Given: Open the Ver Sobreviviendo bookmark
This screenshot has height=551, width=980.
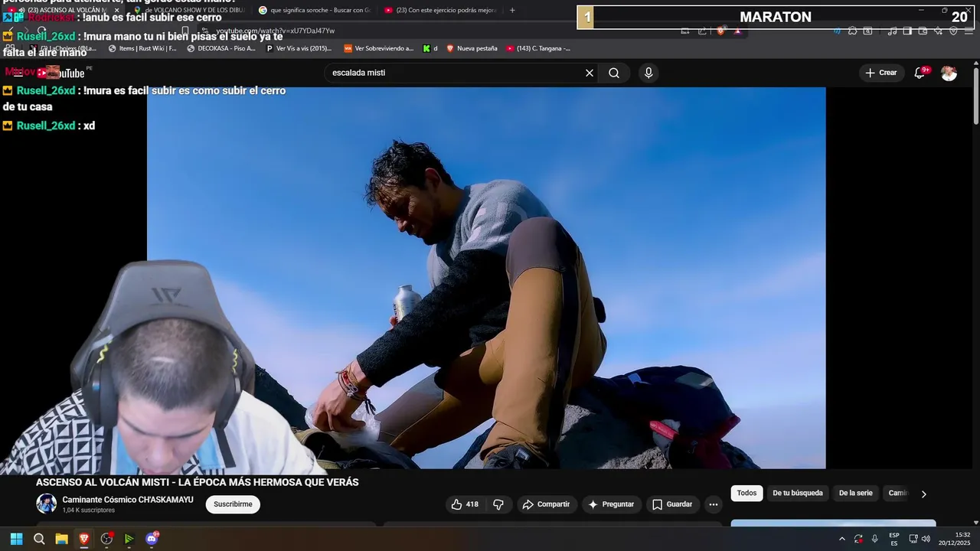Looking at the screenshot, I should coord(378,48).
